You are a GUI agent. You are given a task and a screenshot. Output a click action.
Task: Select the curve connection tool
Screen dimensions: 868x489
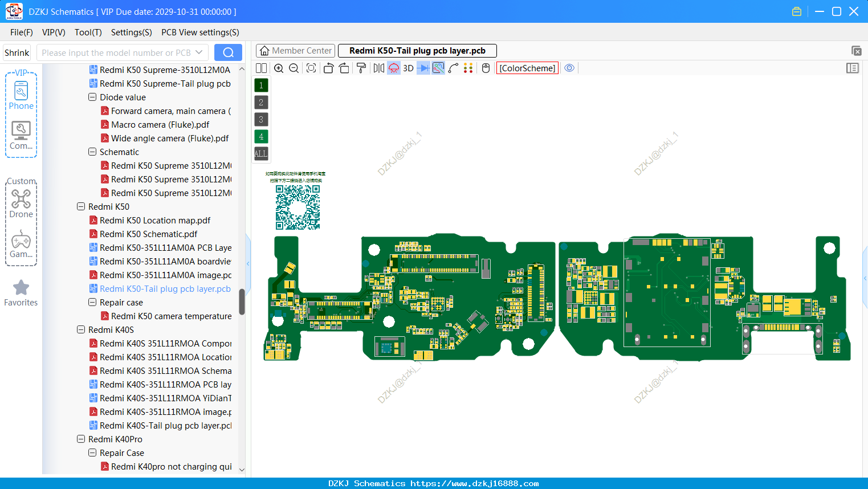pos(453,68)
